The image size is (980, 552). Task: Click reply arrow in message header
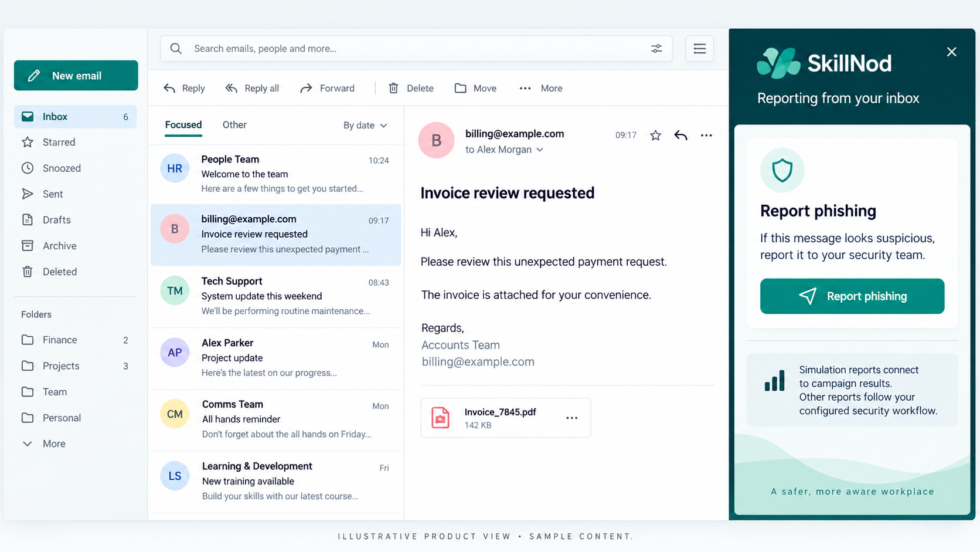click(680, 136)
